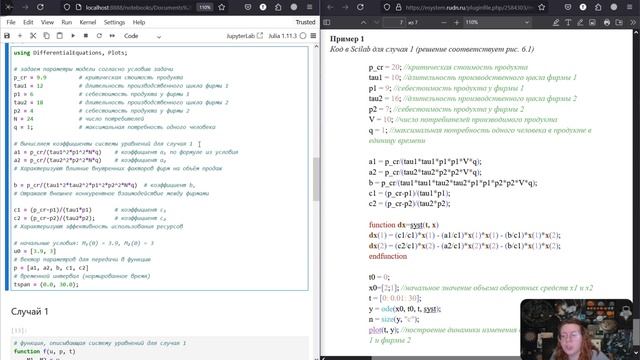Restart kernel and run all cells
This screenshot has width=640, height=360.
(112, 36)
